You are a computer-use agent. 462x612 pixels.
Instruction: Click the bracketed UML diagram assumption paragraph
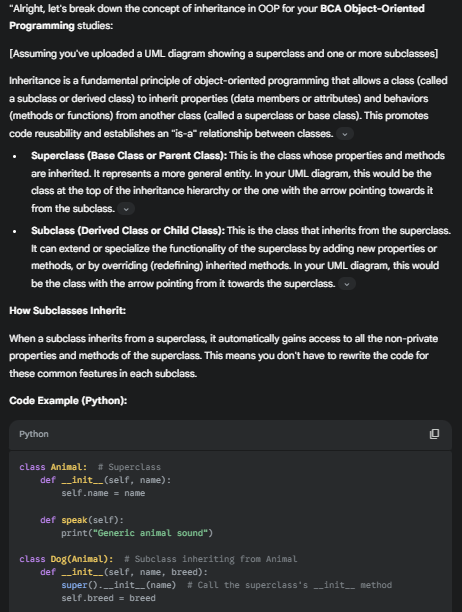224,53
